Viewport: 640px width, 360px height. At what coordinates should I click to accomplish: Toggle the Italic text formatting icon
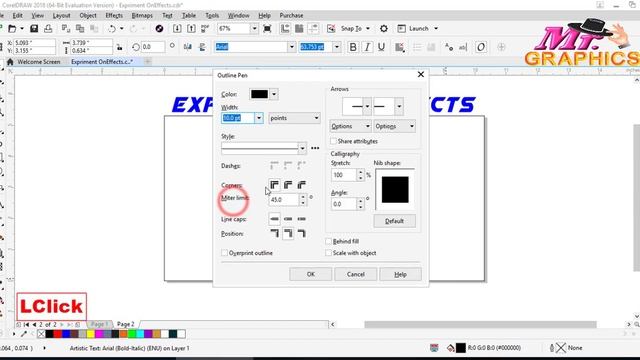pos(367,47)
